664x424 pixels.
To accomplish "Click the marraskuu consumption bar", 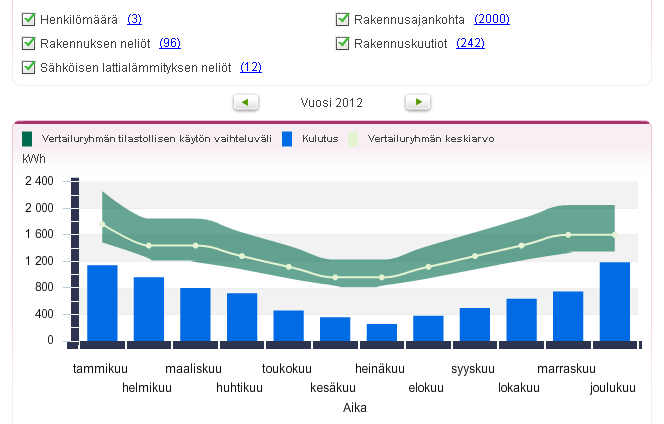I will pyautogui.click(x=568, y=316).
